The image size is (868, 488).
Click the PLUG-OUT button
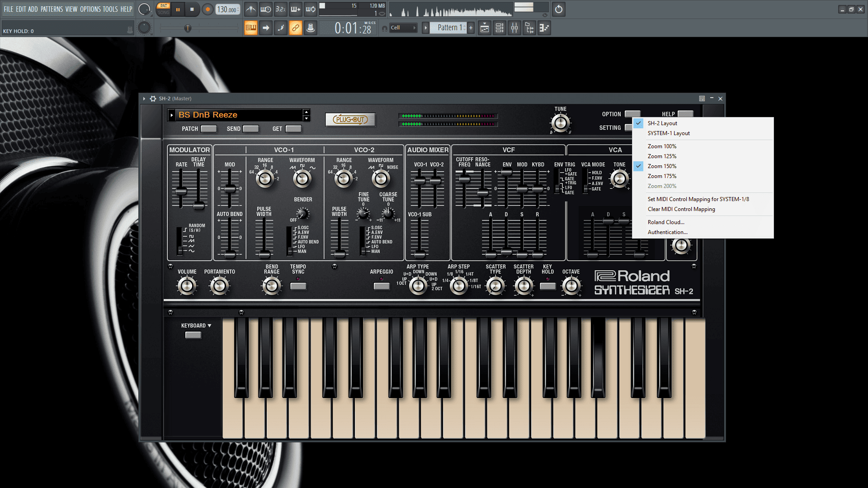(x=350, y=120)
